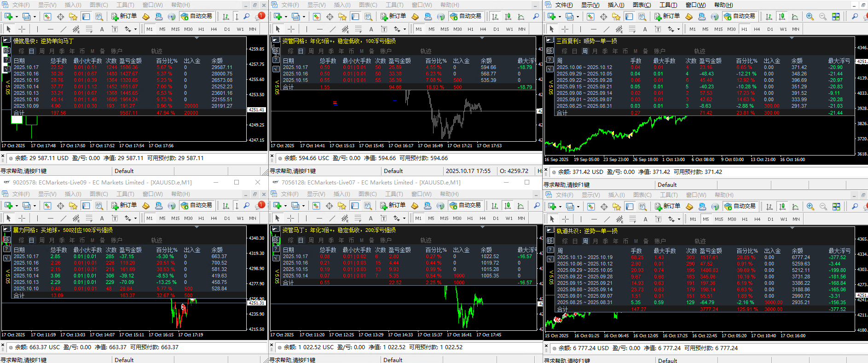The width and height of the screenshot is (868, 363).
Task: Launch MetaEditor yellow book icon in 资管马丁 window
Action: point(415,206)
